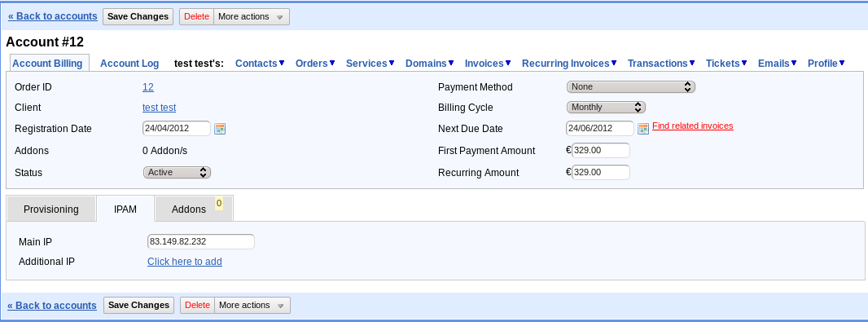Open bottom More actions dropdown

click(252, 306)
